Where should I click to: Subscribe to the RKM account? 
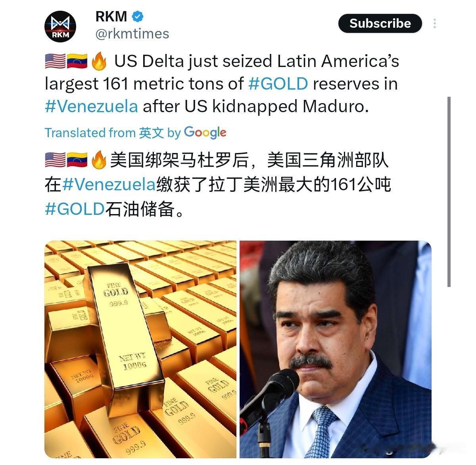click(x=380, y=23)
